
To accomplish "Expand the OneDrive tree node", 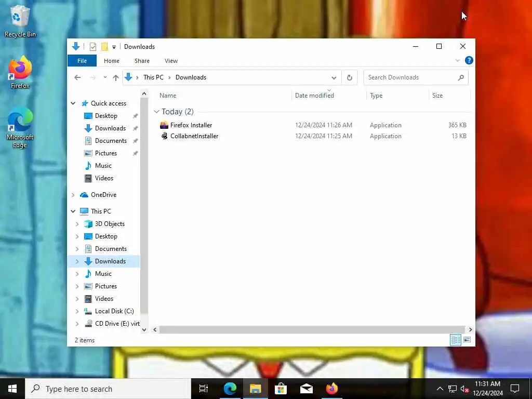I will pyautogui.click(x=73, y=195).
